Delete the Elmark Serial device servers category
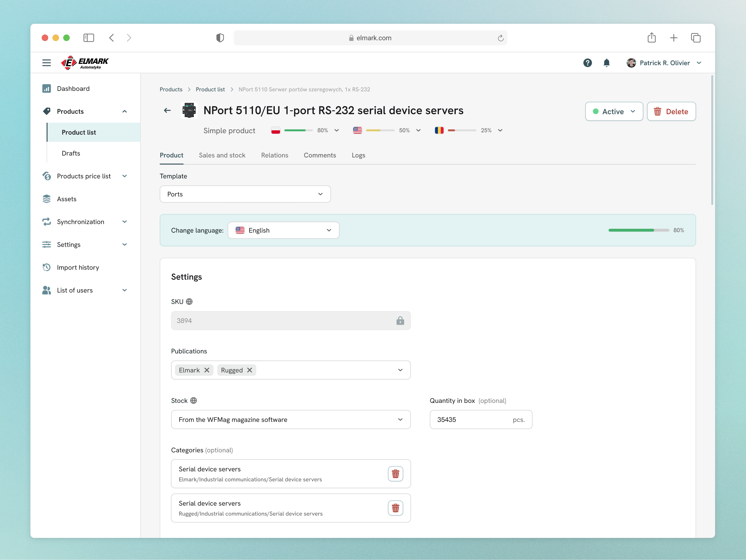This screenshot has width=746, height=560. 395,474
